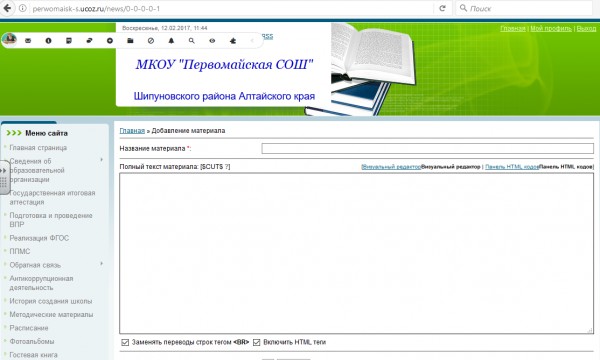Click the plus add-content icon in admin bar

110,41
